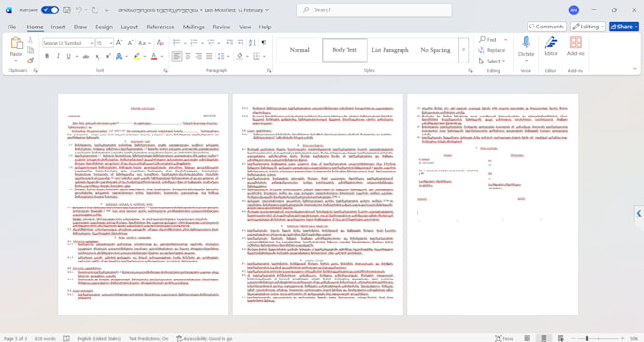Switch to the Design tab
This screenshot has width=644, height=342.
point(103,27)
